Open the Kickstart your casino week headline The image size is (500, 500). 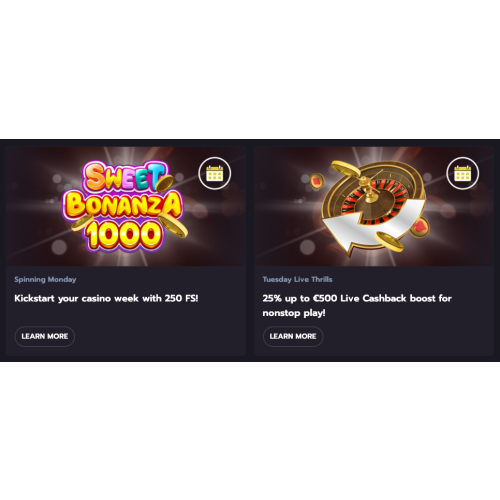(x=106, y=298)
